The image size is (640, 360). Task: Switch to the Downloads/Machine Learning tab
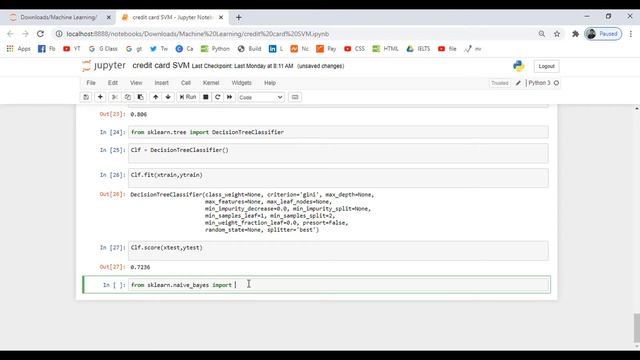pos(58,17)
